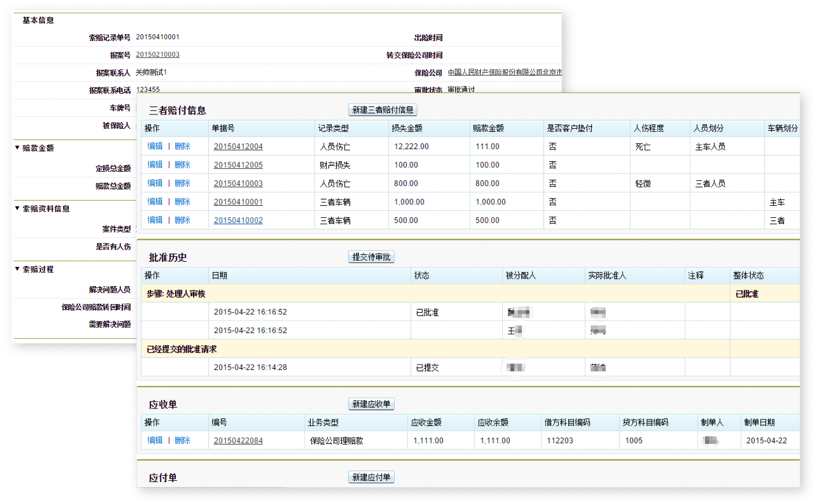Open the 中国人民财产保险 company link
This screenshot has height=504, width=816.
coord(505,72)
